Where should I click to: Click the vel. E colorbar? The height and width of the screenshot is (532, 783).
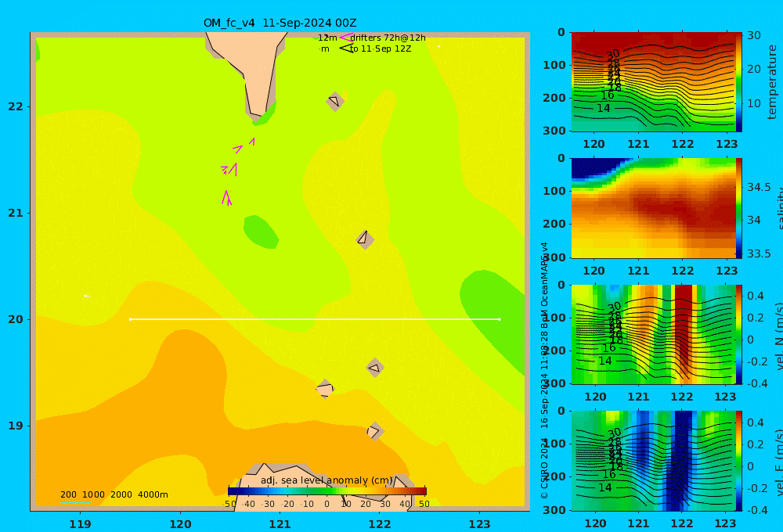click(x=739, y=461)
